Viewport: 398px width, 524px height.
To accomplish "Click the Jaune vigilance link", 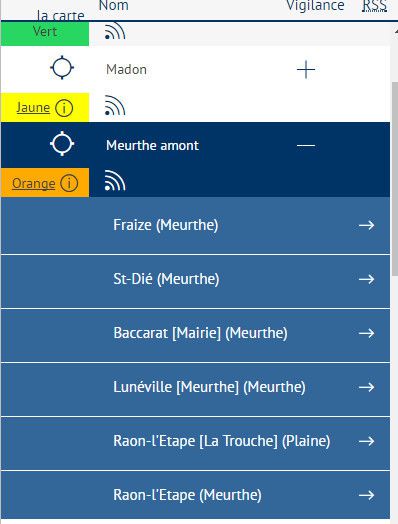I will [x=33, y=108].
